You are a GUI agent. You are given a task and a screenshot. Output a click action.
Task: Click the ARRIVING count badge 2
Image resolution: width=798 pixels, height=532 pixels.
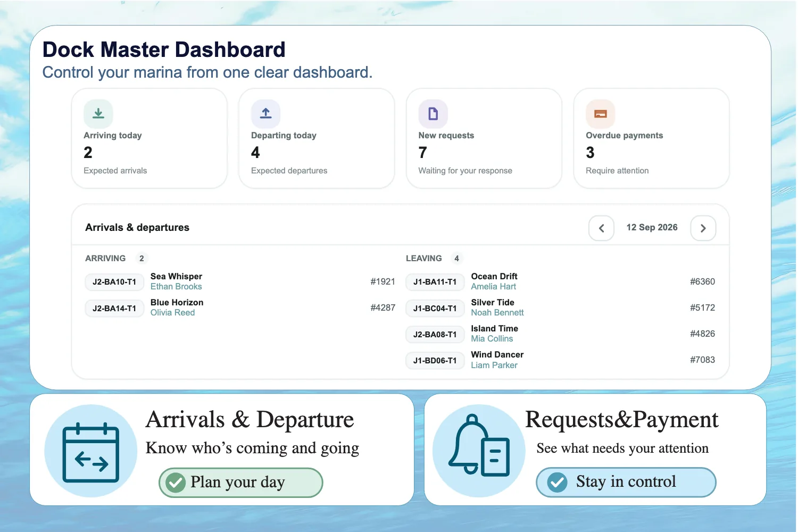click(x=142, y=259)
